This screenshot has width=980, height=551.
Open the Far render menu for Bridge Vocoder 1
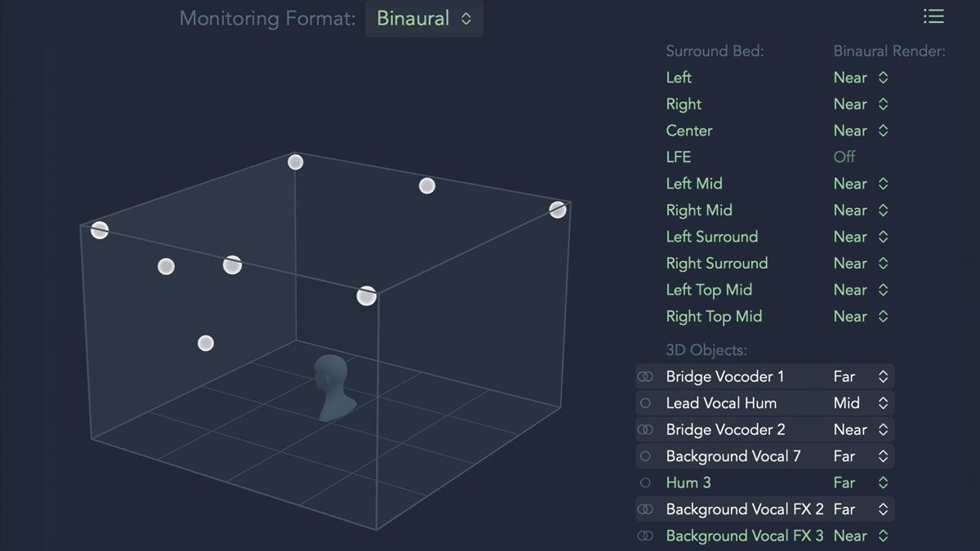[x=861, y=376]
